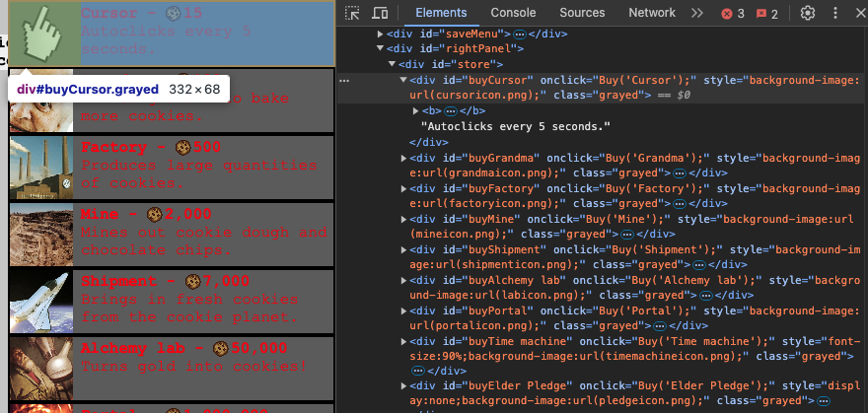Switch to the Network tab

point(652,13)
